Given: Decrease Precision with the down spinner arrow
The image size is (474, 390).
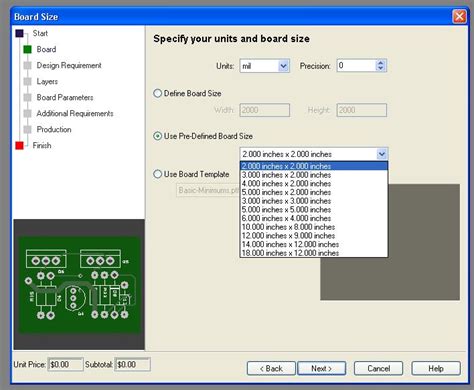Looking at the screenshot, I should tap(381, 68).
